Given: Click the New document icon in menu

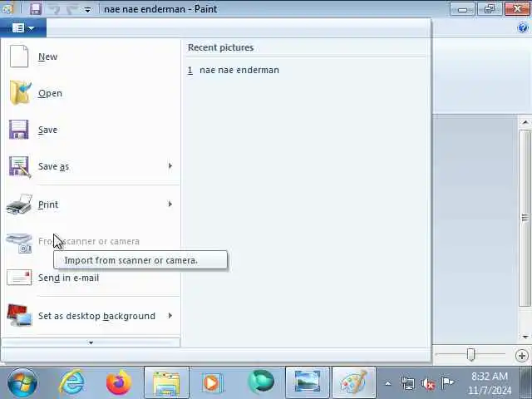Looking at the screenshot, I should click(19, 57).
